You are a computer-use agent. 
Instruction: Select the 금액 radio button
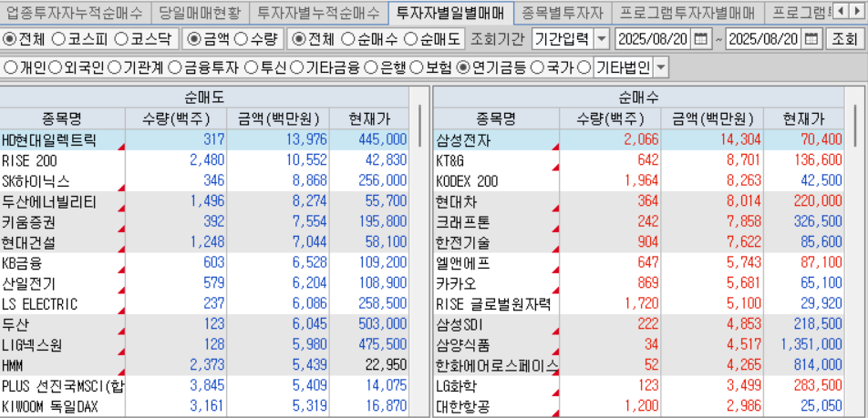(193, 39)
